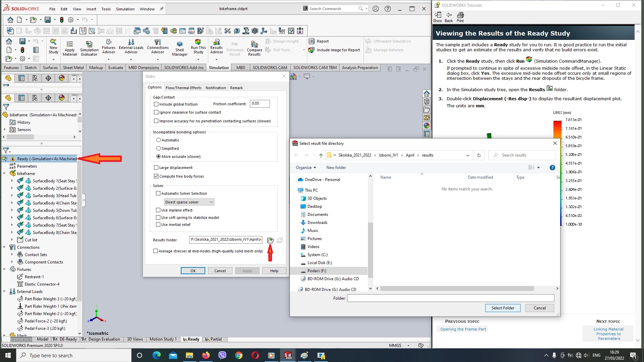644x362 pixels.
Task: Click the New Study icon
Action: (x=53, y=47)
